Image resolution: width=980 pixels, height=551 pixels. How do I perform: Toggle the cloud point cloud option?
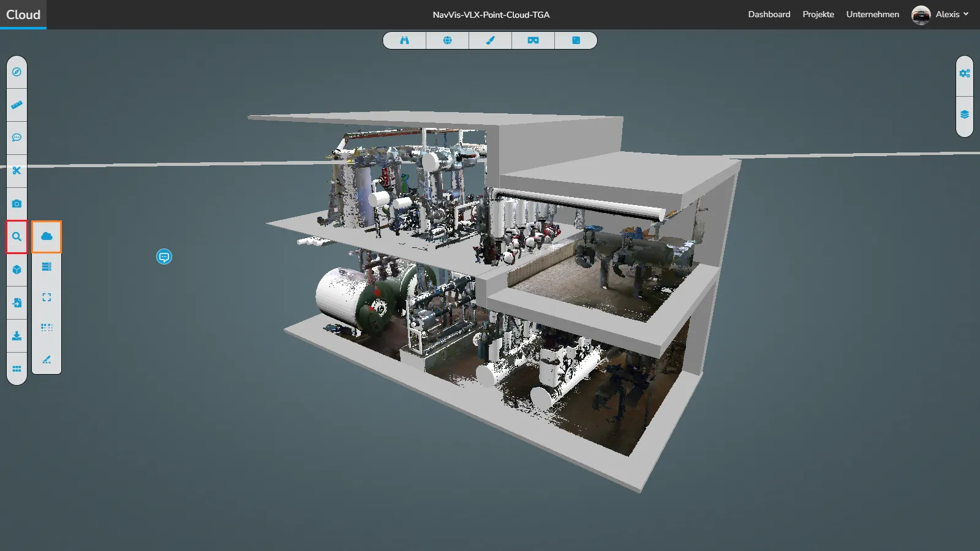click(47, 236)
